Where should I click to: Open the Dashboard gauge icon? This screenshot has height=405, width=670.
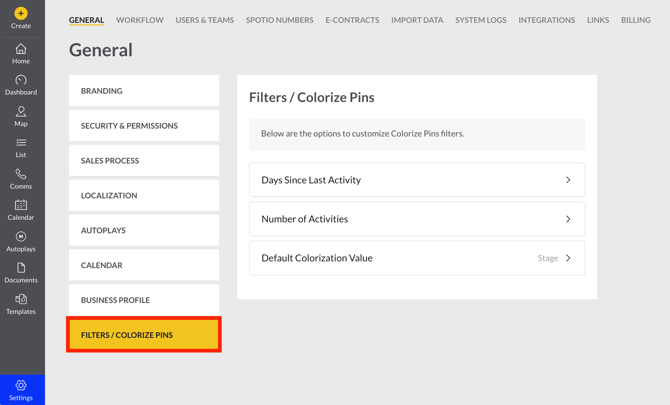click(x=21, y=80)
